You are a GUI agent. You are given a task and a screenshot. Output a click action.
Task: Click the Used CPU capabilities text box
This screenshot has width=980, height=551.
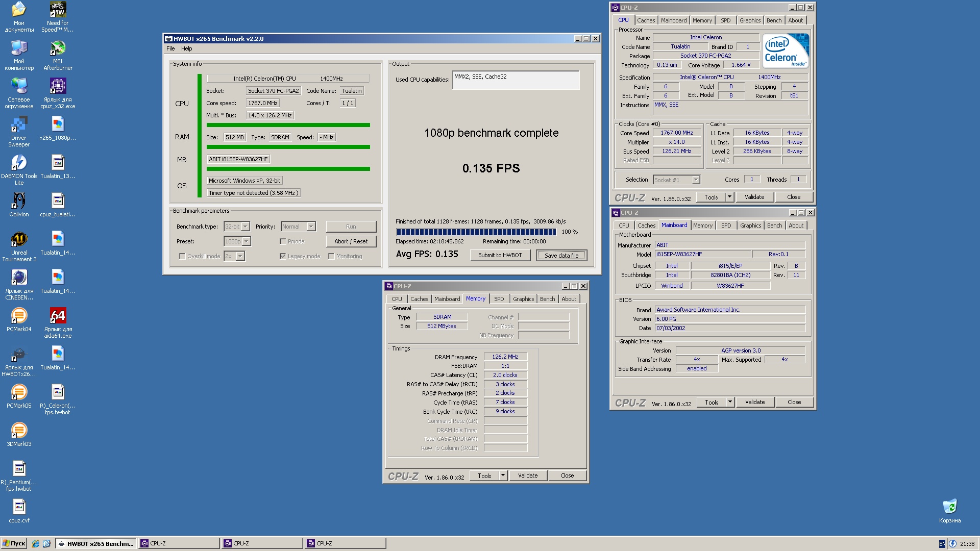pyautogui.click(x=516, y=80)
